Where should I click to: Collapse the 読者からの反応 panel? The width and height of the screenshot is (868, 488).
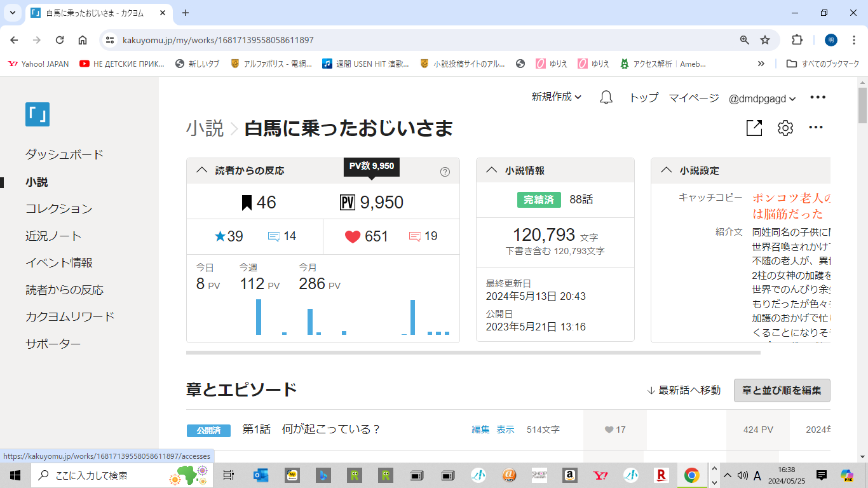pyautogui.click(x=202, y=170)
